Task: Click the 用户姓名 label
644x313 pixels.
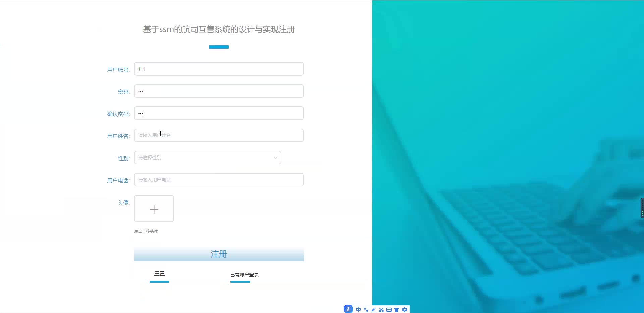Action: (119, 136)
